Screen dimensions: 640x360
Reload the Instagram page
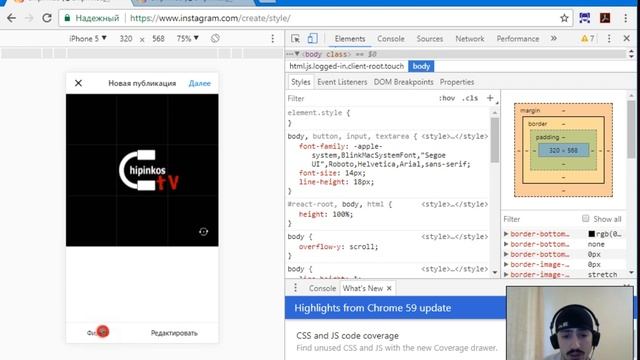pos(47,18)
